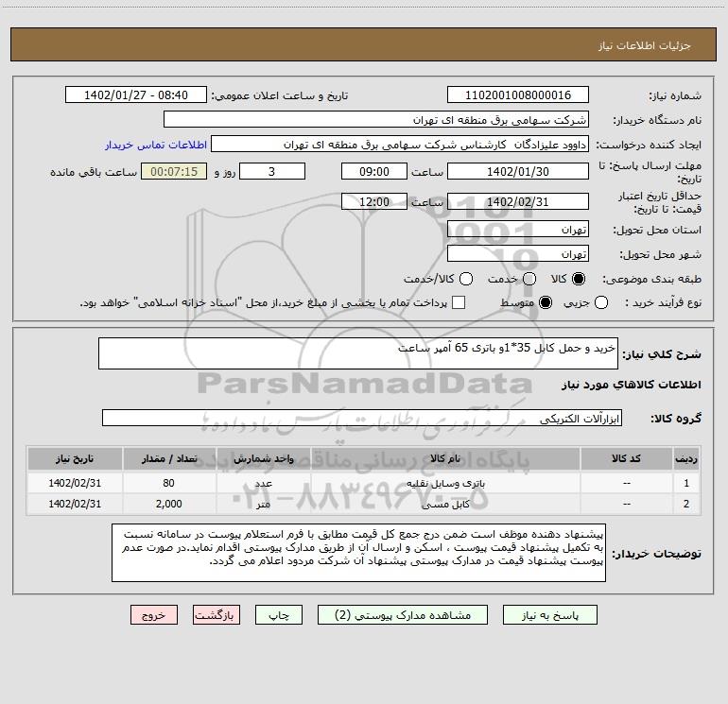Click the واحد شمارش column header
Screen dimensions: 728x704
pyautogui.click(x=263, y=458)
